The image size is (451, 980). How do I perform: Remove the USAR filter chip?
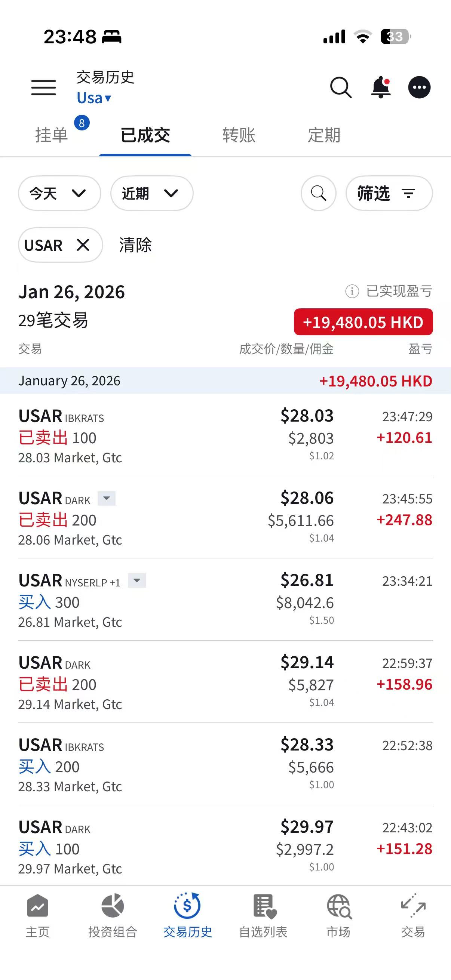tap(83, 245)
